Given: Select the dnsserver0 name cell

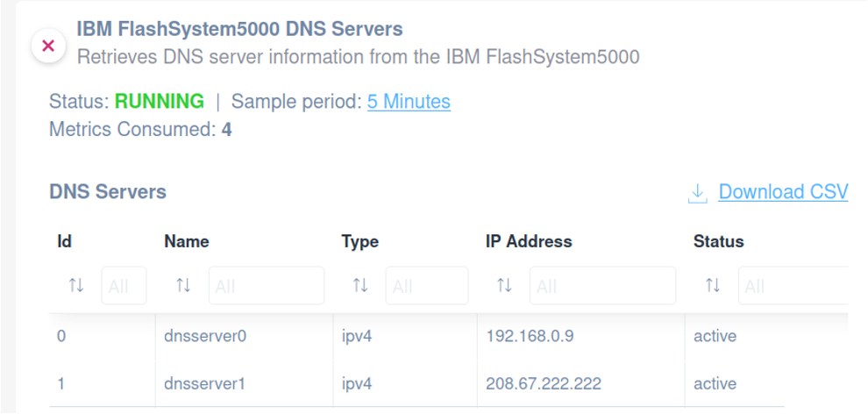Looking at the screenshot, I should pyautogui.click(x=244, y=337).
